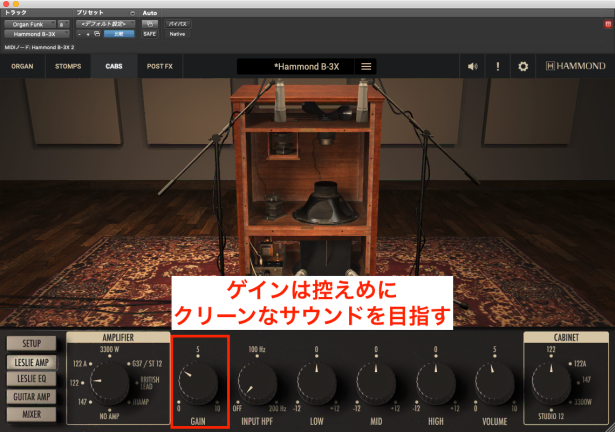
Task: Toggle the SAFE automation button
Action: (150, 33)
